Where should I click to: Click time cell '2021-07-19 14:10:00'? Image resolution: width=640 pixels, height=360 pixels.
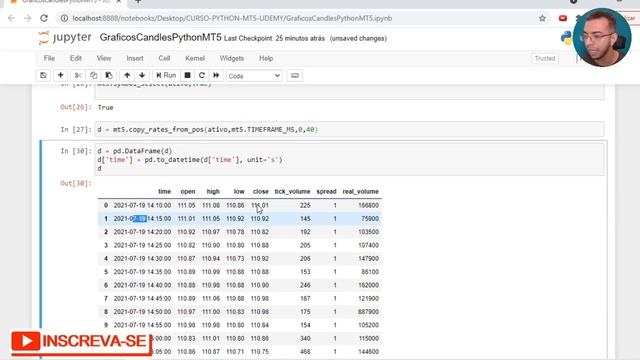click(x=142, y=205)
